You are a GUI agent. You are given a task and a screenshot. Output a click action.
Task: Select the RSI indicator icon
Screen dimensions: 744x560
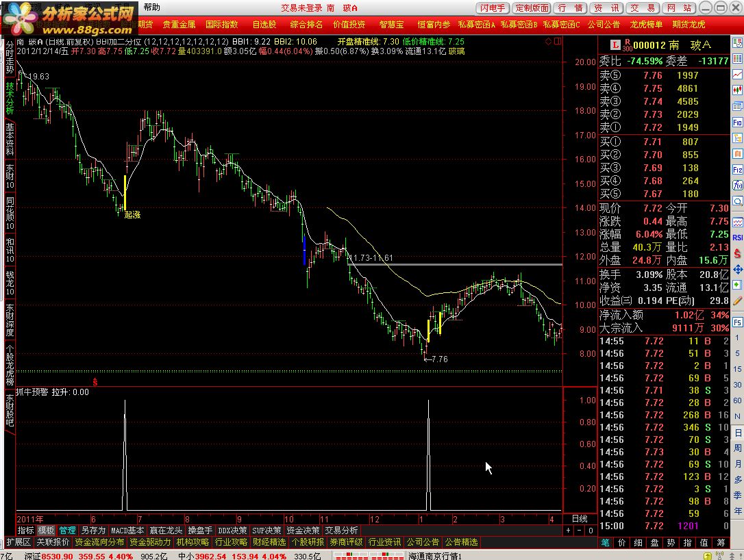pyautogui.click(x=737, y=238)
